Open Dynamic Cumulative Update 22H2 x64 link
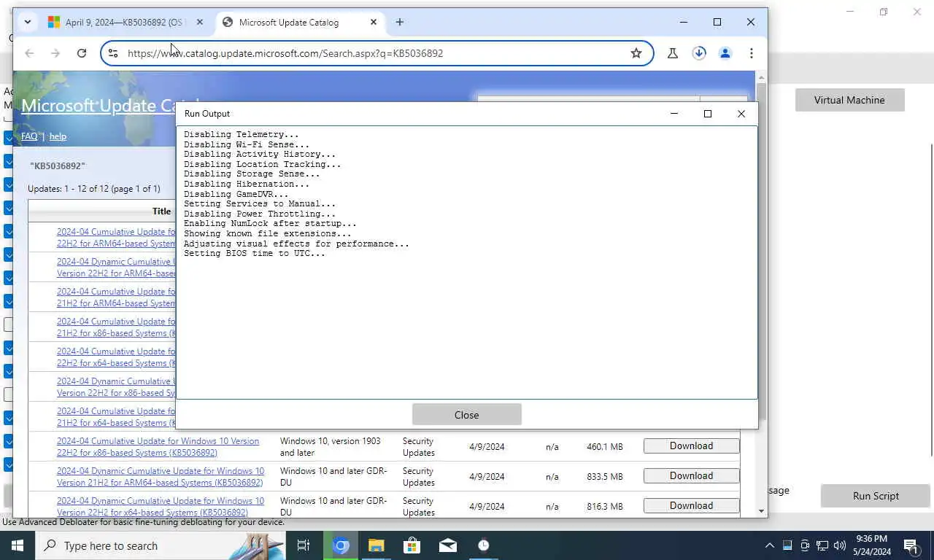Screen dimensions: 934x560 pyautogui.click(x=161, y=507)
